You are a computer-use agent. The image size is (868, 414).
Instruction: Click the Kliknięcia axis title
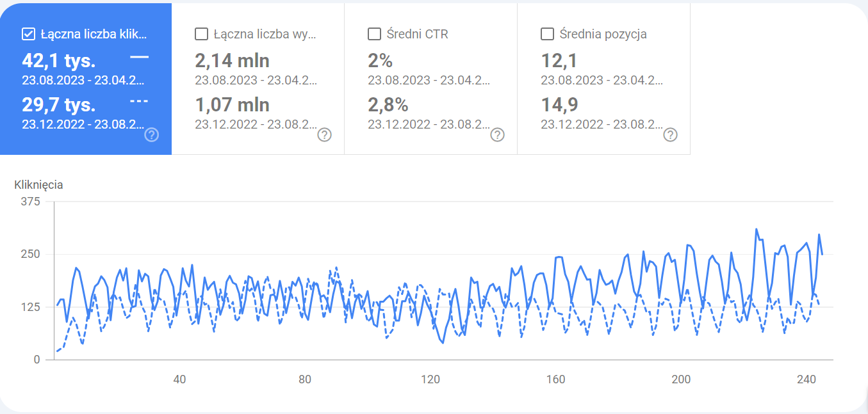38,185
